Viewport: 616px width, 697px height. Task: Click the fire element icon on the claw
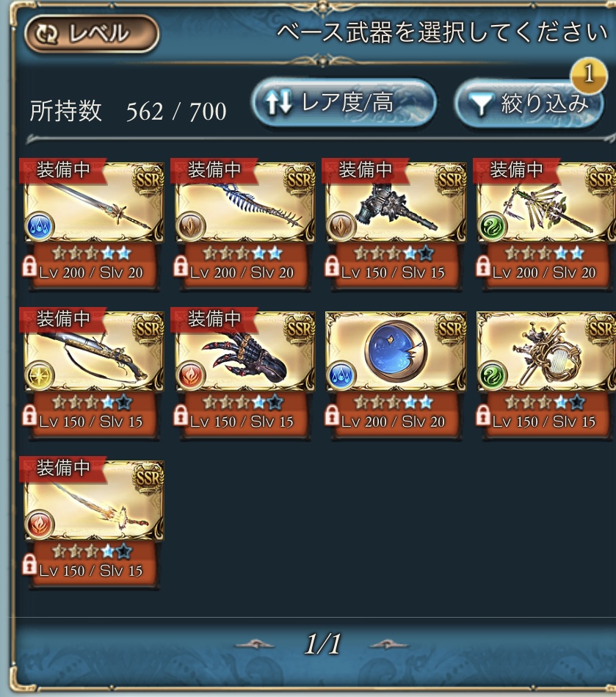pos(191,375)
